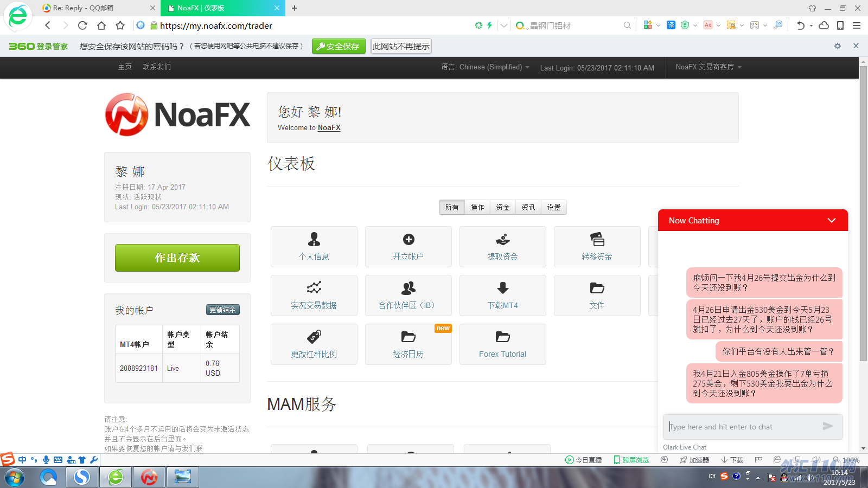Open the 更改杠杆比例 leverage tile
Screen dimensions: 868x488
click(314, 344)
